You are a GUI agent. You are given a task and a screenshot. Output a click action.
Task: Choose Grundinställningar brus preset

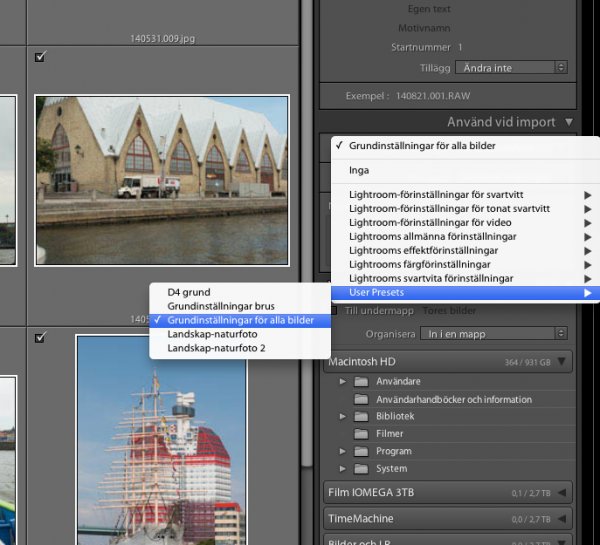[x=220, y=306]
